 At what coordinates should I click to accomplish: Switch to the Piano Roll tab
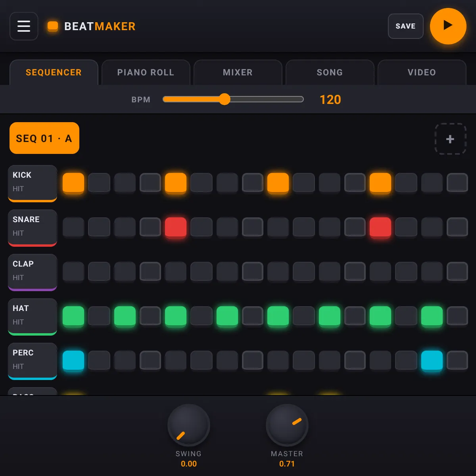coord(146,72)
